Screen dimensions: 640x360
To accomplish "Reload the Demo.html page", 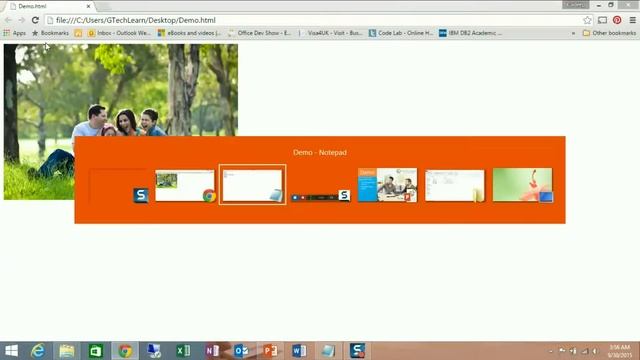I will (35, 20).
